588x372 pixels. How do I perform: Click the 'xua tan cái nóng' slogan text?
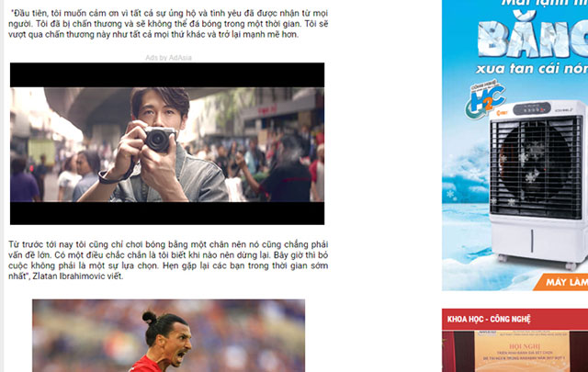pos(532,68)
